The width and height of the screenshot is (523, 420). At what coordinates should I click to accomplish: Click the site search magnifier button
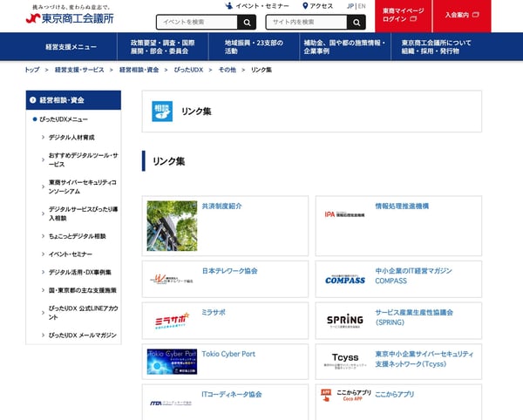coord(357,23)
